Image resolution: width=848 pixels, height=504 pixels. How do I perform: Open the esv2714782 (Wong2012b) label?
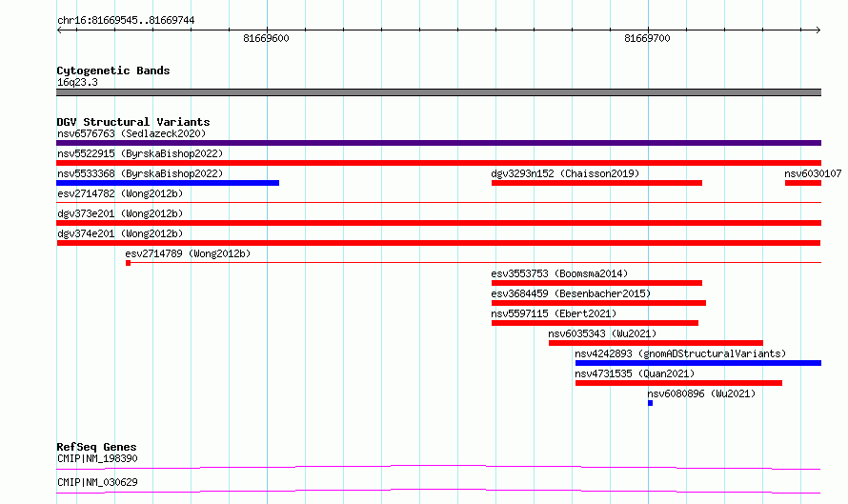tap(120, 193)
